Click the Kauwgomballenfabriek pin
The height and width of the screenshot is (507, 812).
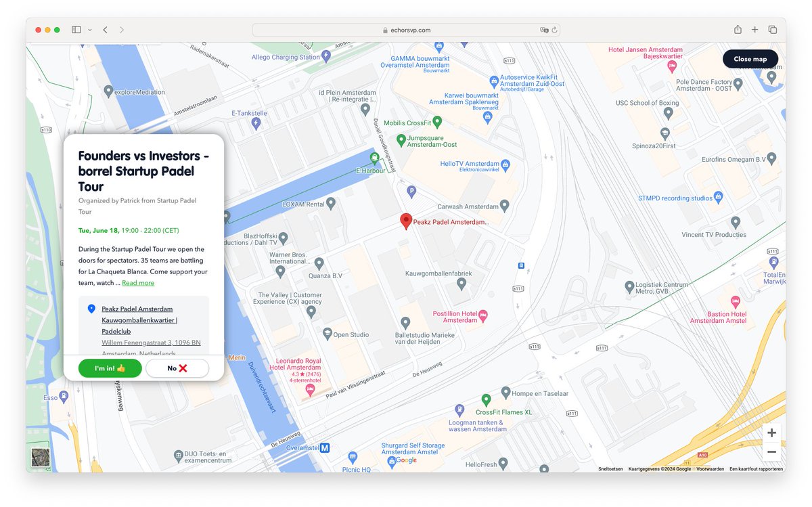461,284
